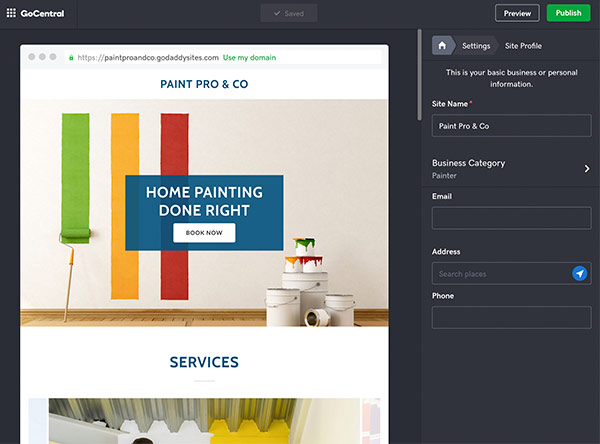
Task: Click into the Email input field
Action: coord(511,218)
